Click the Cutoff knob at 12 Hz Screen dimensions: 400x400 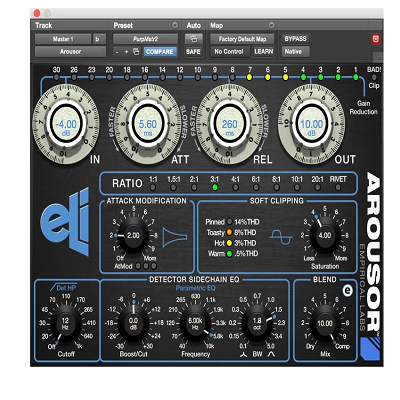[65, 323]
